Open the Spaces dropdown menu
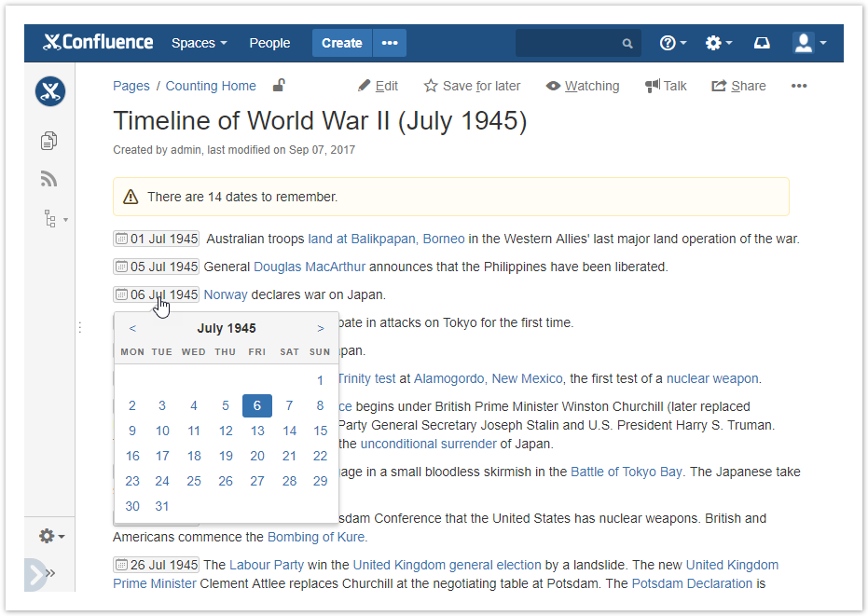The image size is (868, 616). point(200,43)
